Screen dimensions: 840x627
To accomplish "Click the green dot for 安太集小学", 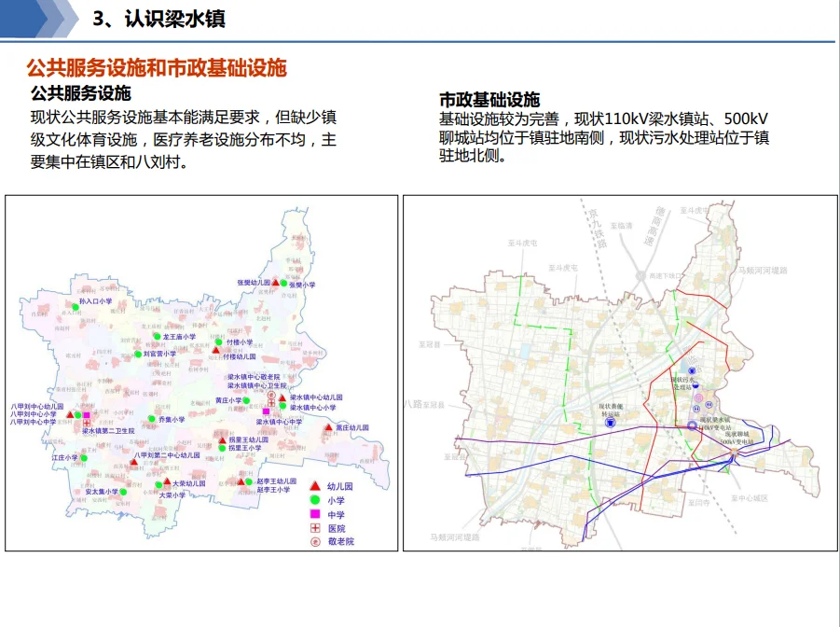I will [123, 492].
